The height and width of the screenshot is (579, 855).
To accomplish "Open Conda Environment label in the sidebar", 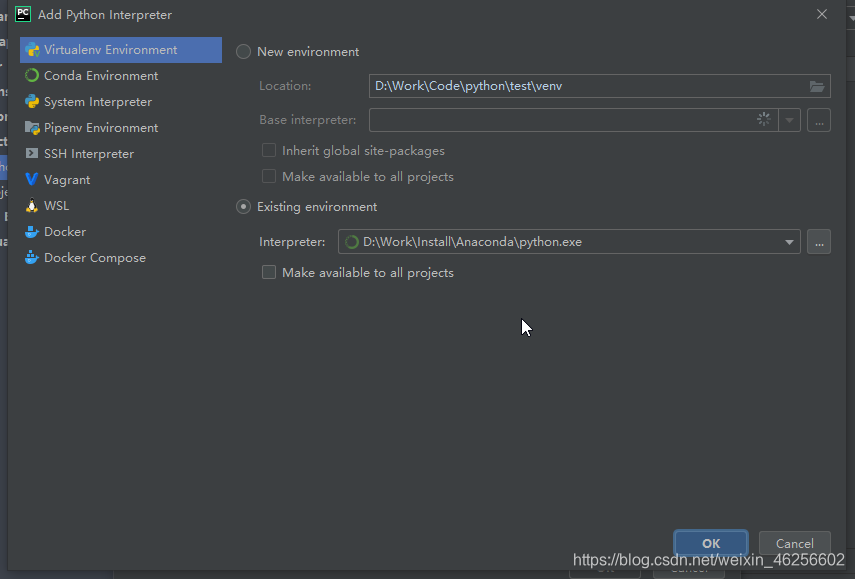I will tap(101, 76).
